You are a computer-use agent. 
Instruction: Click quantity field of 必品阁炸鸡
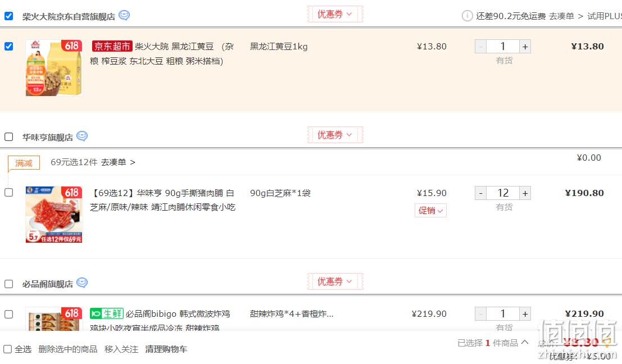point(502,314)
